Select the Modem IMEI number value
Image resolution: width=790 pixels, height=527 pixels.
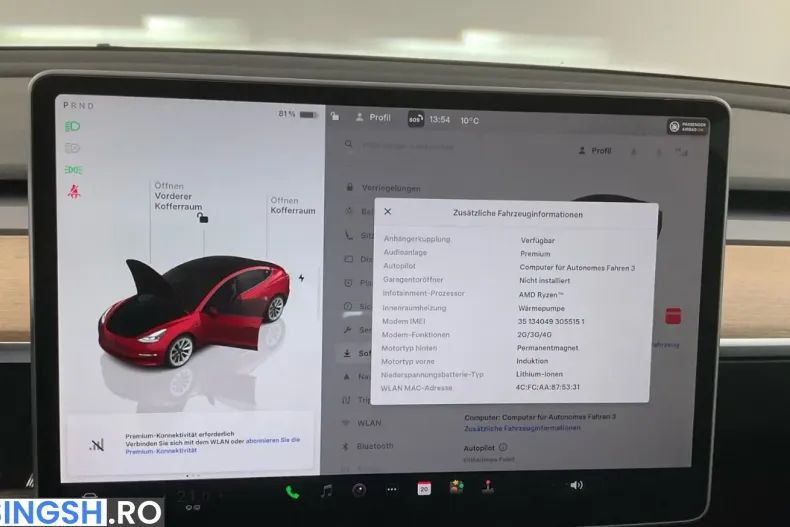click(x=551, y=321)
